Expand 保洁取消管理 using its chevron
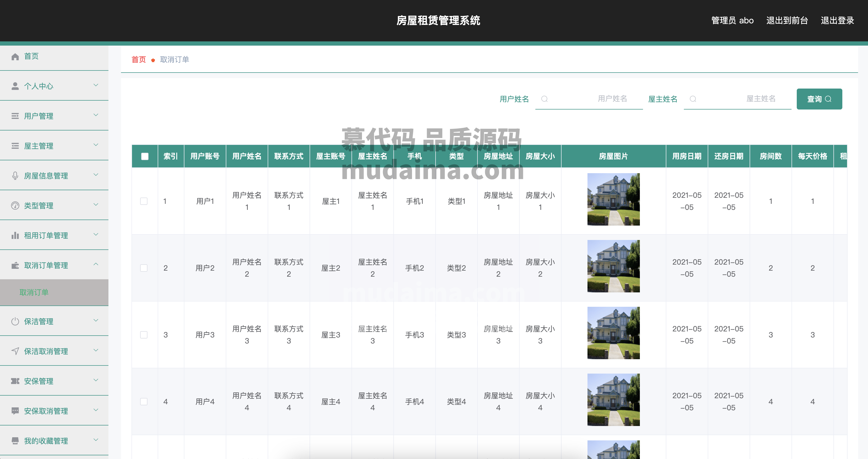Screen dimensions: 868x459 pyautogui.click(x=96, y=351)
